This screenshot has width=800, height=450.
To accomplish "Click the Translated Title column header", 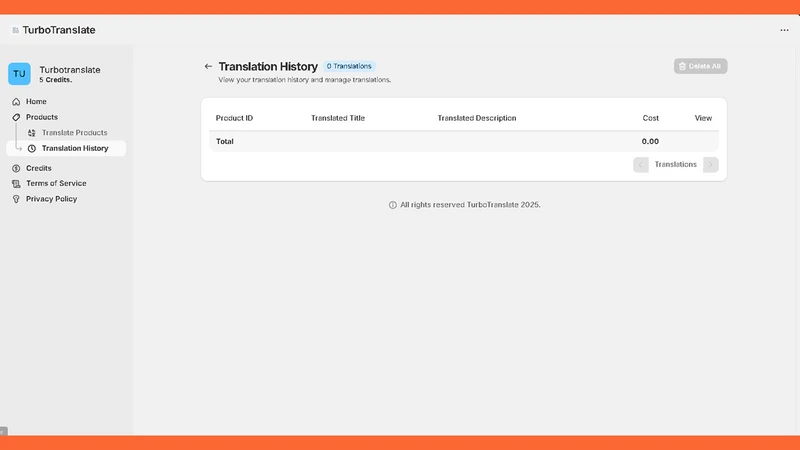I will (x=338, y=118).
